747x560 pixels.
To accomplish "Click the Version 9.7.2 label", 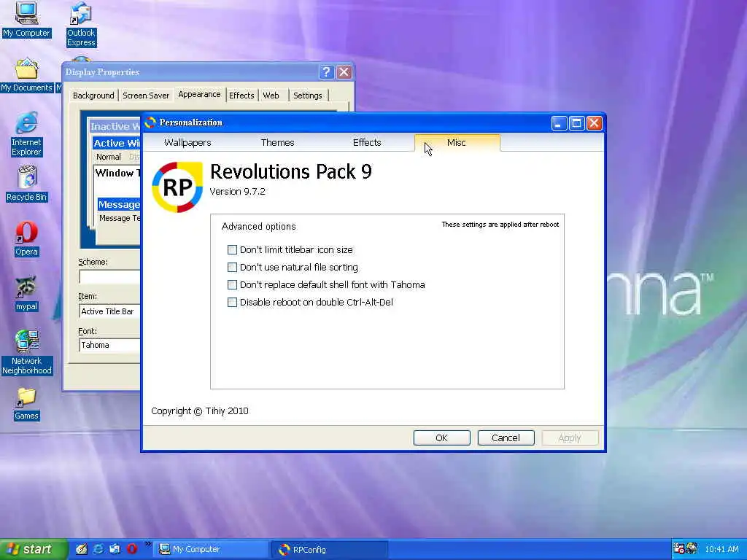I will pyautogui.click(x=237, y=192).
